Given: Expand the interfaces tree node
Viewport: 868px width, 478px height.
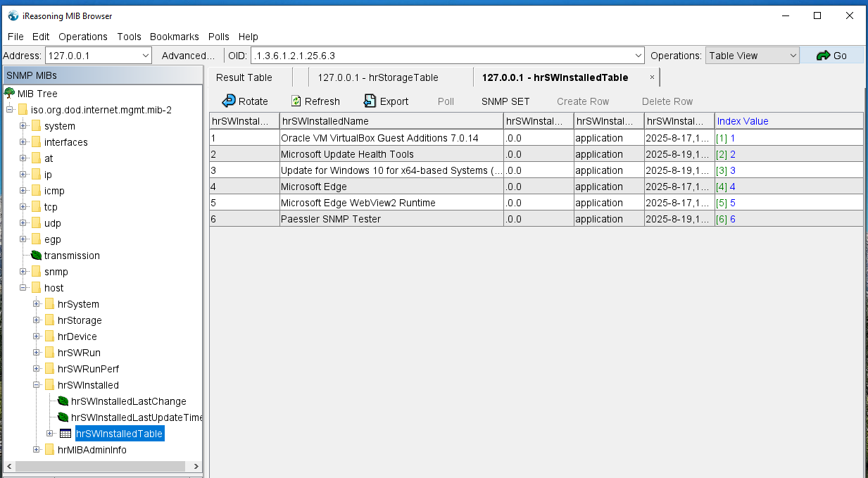Looking at the screenshot, I should [x=23, y=142].
